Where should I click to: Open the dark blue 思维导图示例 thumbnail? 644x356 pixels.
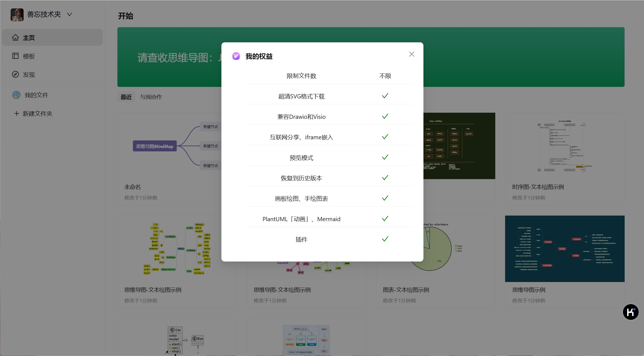tap(565, 249)
